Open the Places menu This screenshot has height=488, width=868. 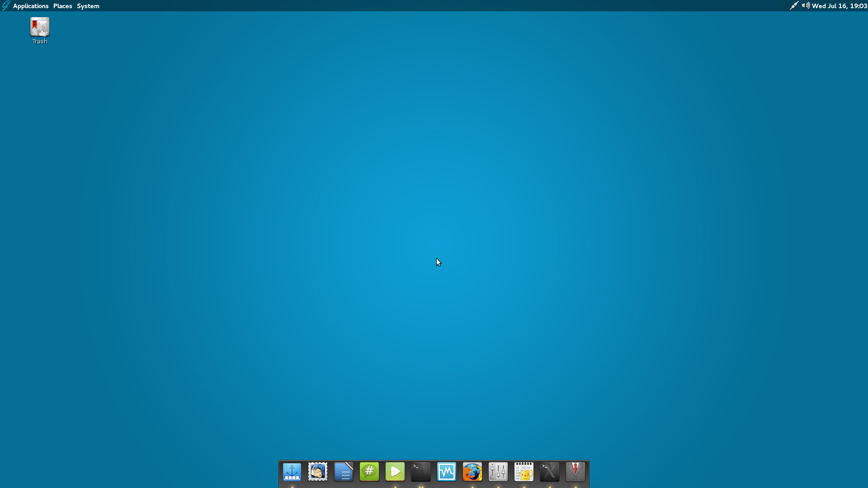[62, 6]
